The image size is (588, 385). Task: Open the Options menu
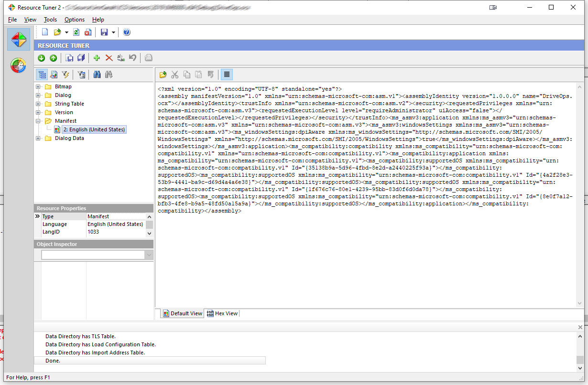tap(75, 20)
